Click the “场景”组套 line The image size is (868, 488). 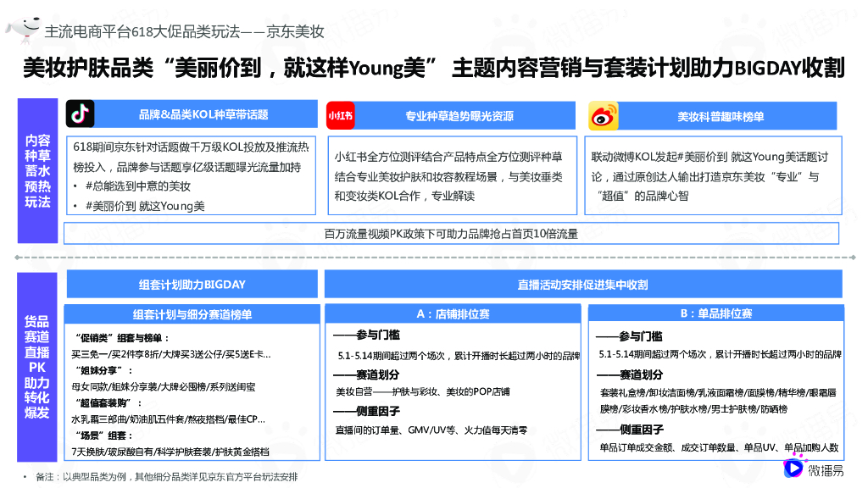click(103, 435)
